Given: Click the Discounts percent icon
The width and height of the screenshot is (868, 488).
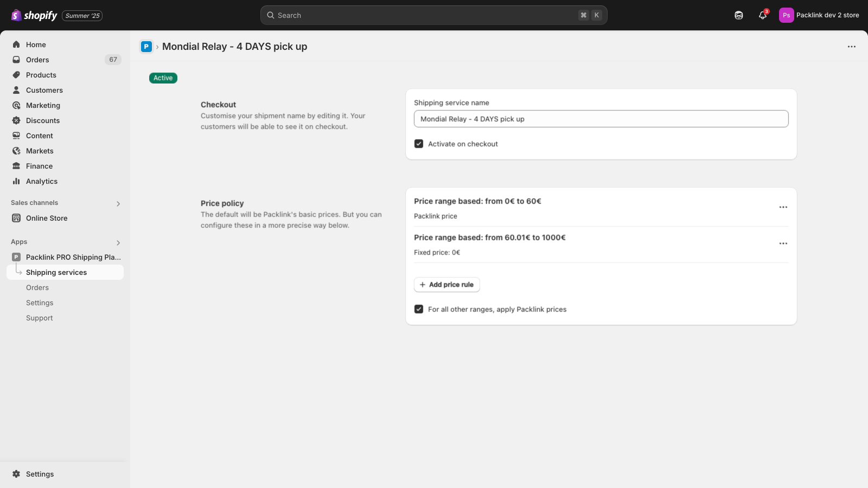Looking at the screenshot, I should tap(16, 120).
